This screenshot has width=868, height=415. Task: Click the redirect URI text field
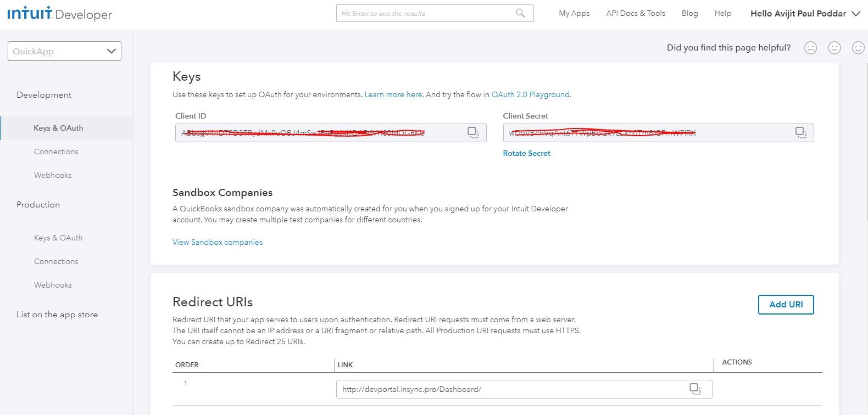[524, 389]
